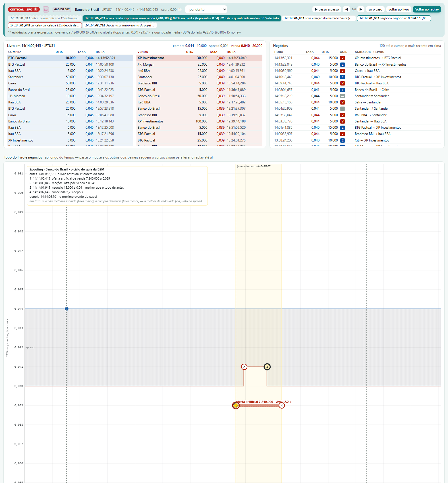Click the voltar ao livro button
448x483 pixels.
(x=399, y=9)
